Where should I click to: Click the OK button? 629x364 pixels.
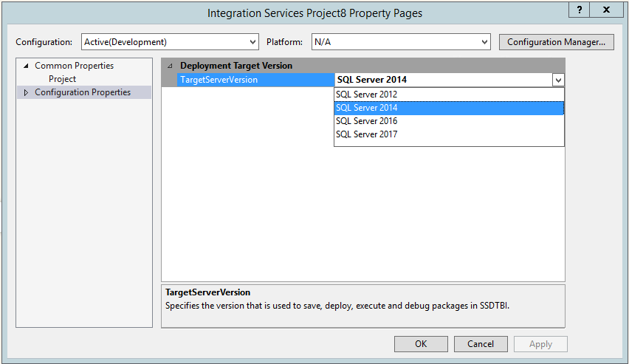click(x=421, y=344)
